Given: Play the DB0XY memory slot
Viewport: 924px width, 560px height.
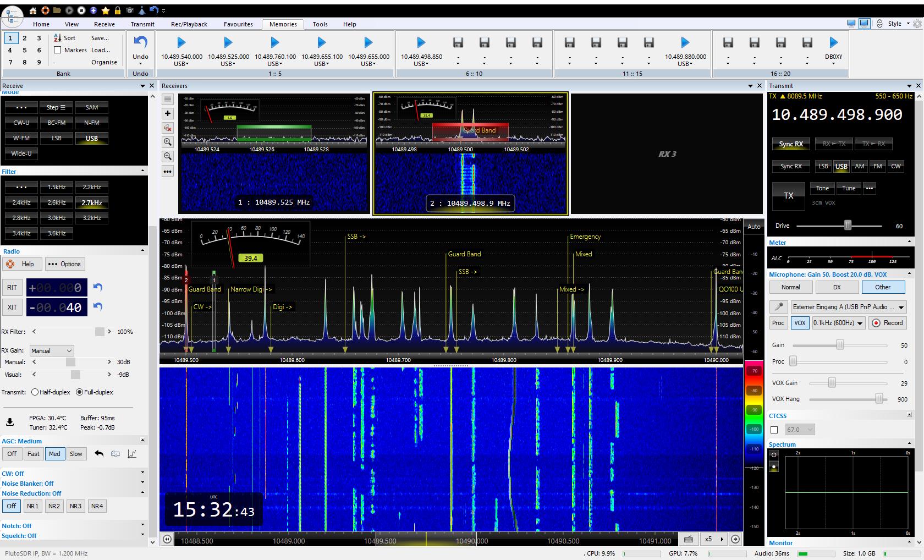Looking at the screenshot, I should coord(833,43).
